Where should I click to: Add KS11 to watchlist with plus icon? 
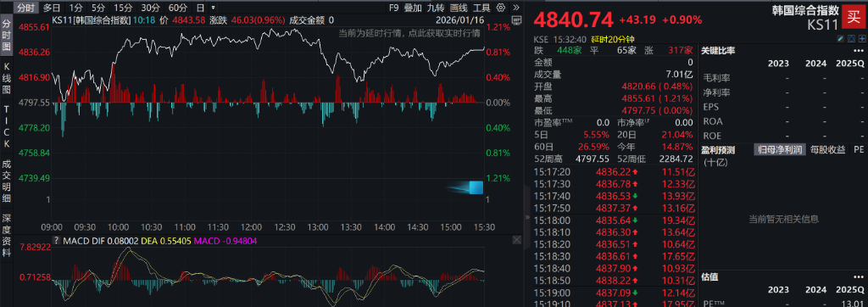coord(862,39)
